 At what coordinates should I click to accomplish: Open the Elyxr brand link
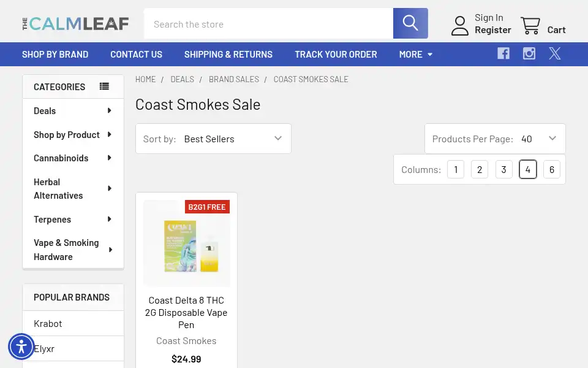coord(44,349)
